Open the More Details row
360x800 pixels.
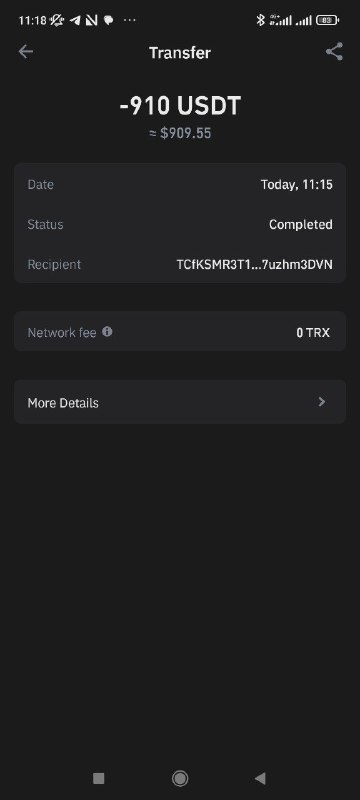(x=180, y=402)
